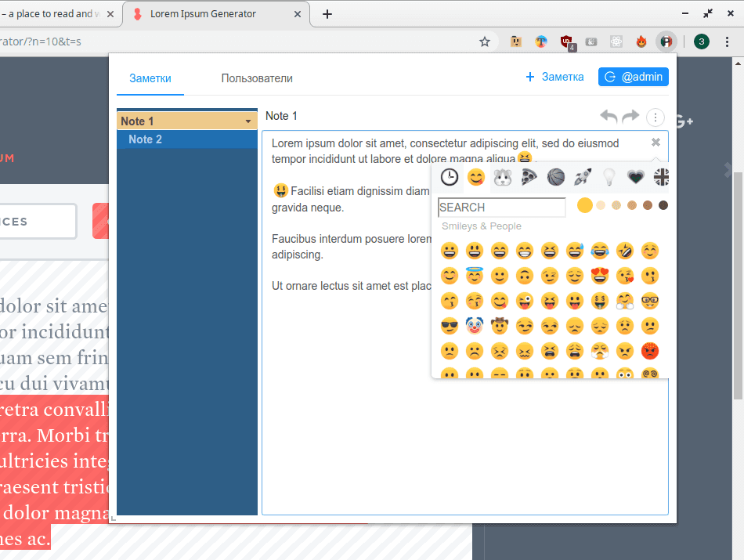The width and height of the screenshot is (744, 560).
Task: Choose the darkest skin tone swatch
Action: pyautogui.click(x=663, y=204)
